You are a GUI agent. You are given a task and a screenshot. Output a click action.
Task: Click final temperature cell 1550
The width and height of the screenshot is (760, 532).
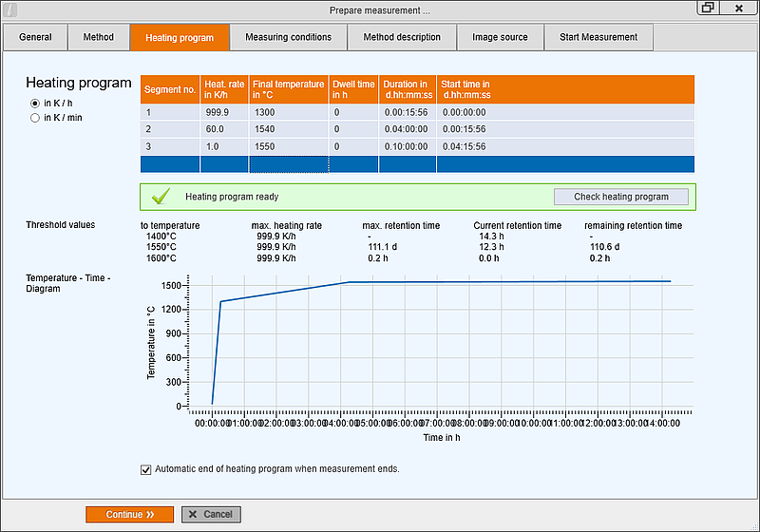click(x=289, y=146)
